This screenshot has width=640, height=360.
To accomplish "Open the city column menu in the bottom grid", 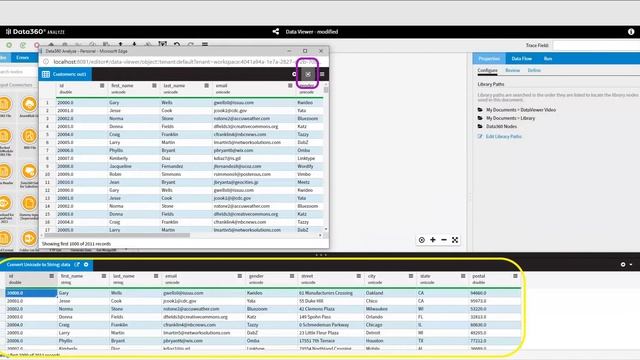I will [x=411, y=276].
